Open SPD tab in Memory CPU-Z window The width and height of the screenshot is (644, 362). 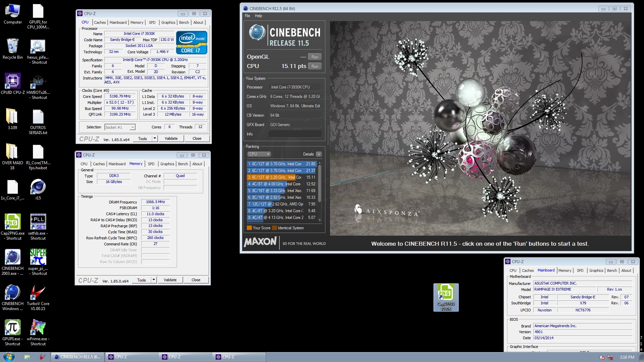[x=151, y=164]
